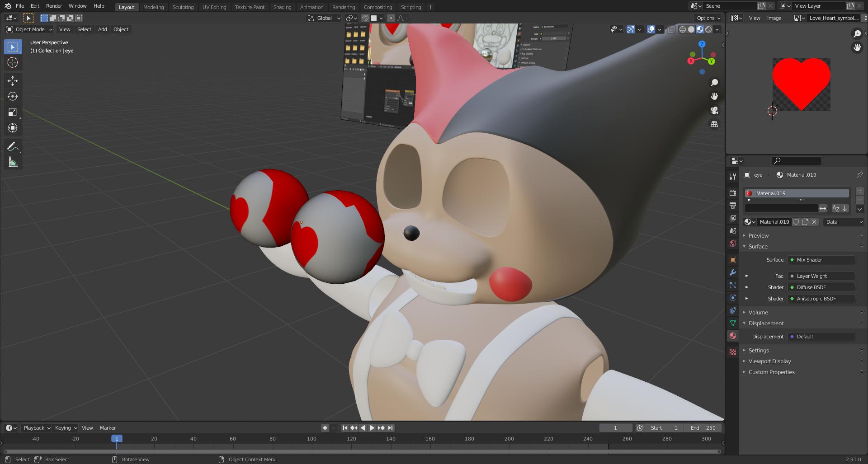The image size is (868, 464).
Task: Expand the Settings panel
Action: tap(758, 351)
